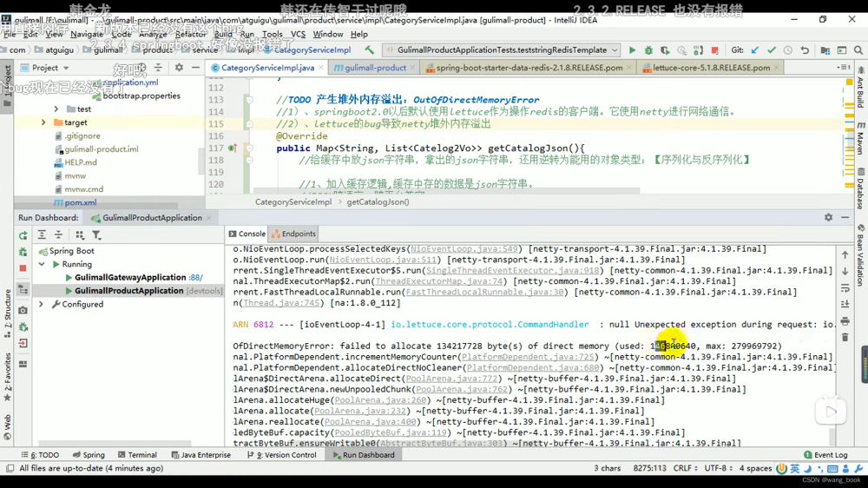Show Git history clock icon
Image resolution: width=868 pixels, height=488 pixels.
788,49
